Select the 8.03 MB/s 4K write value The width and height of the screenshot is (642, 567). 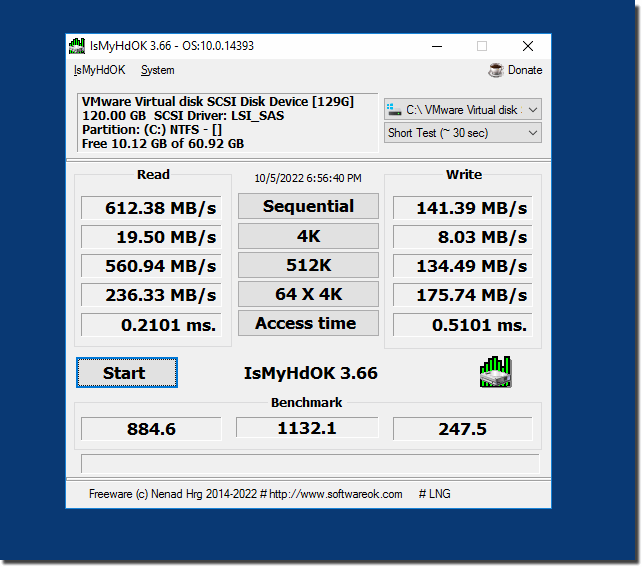point(463,237)
